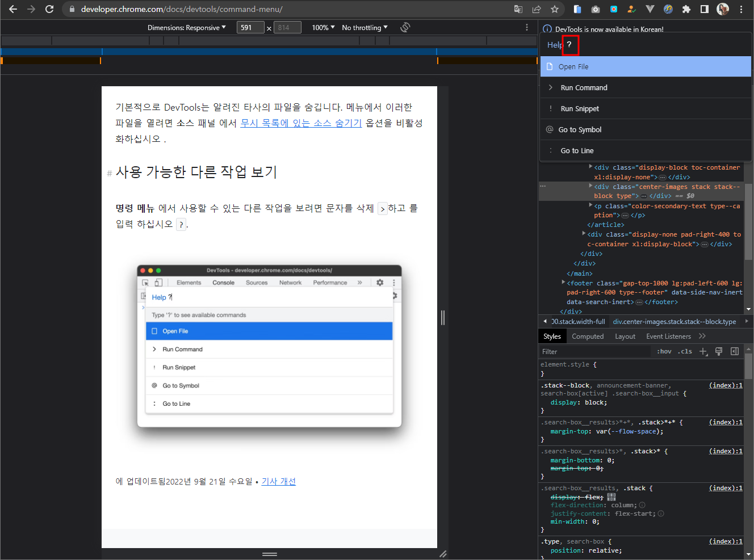Choose Go to Line entry

click(x=646, y=150)
